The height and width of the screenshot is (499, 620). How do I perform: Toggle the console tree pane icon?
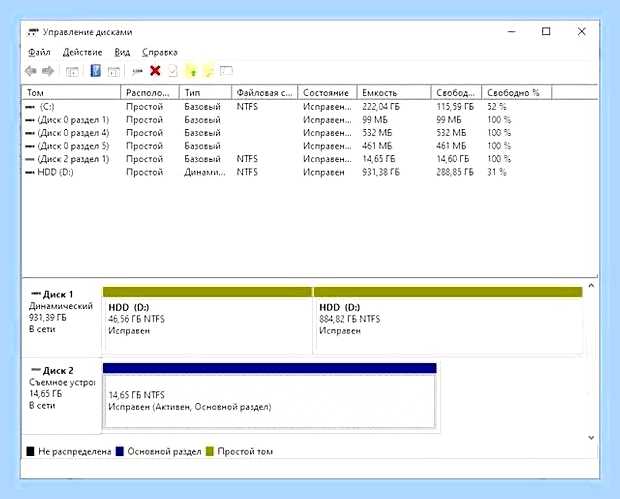[x=72, y=72]
